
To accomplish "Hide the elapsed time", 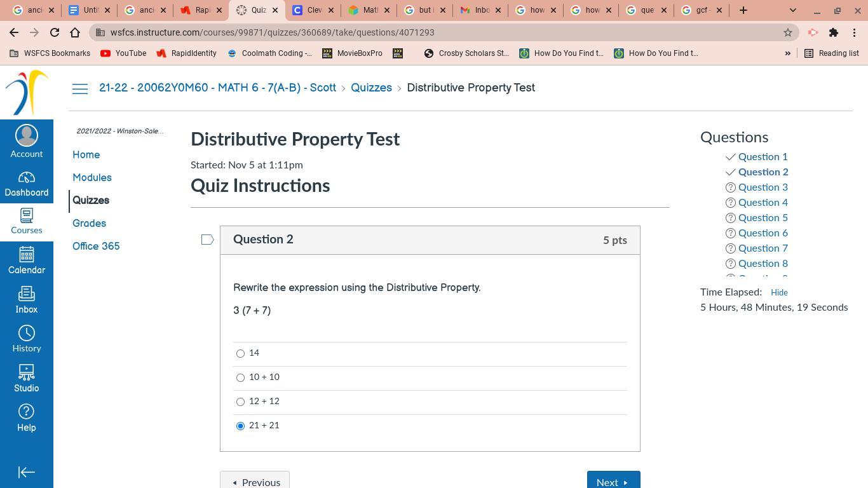I will pos(779,292).
